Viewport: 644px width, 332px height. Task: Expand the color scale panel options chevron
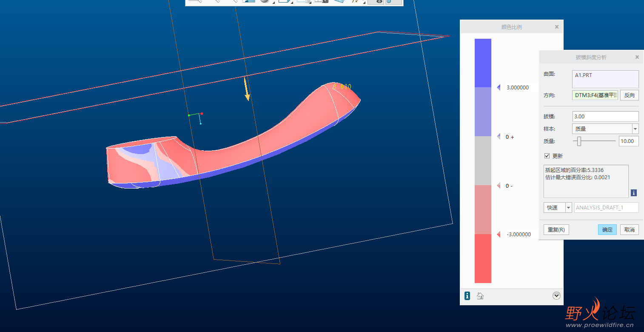(x=556, y=296)
